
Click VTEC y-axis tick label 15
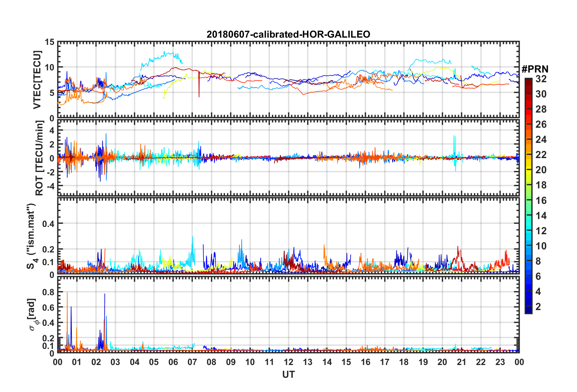tap(50, 42)
